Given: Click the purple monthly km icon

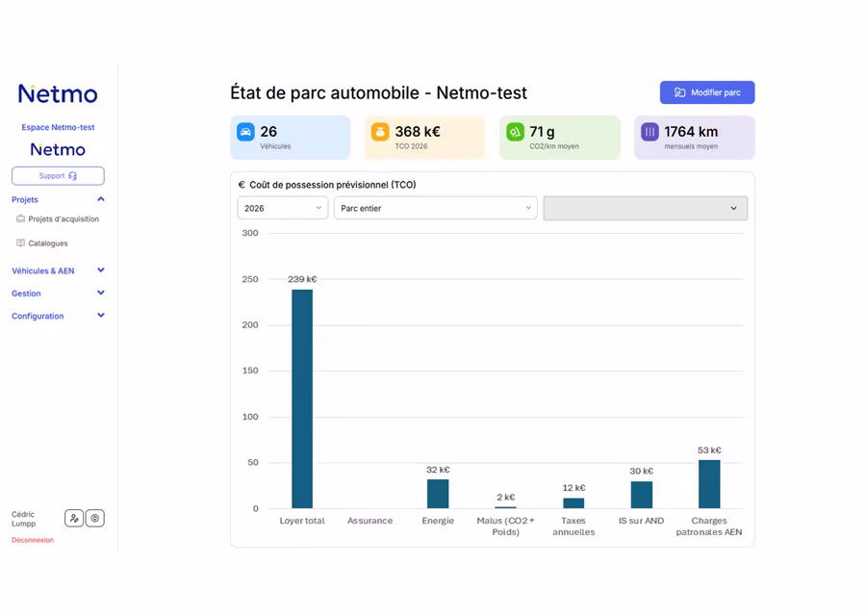Looking at the screenshot, I should point(649,132).
